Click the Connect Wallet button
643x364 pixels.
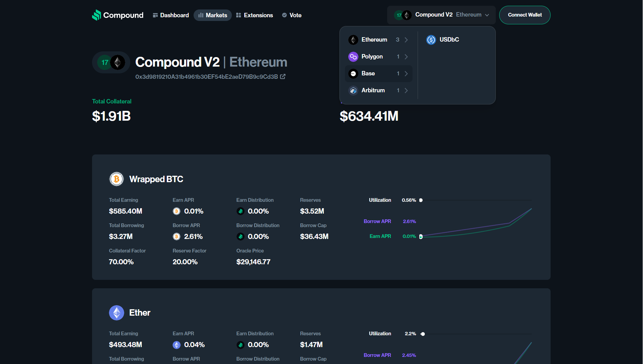[525, 15]
